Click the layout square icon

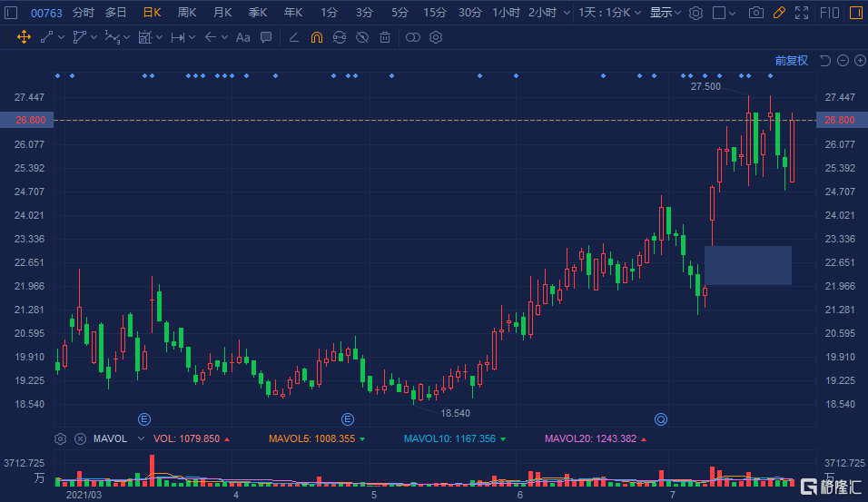pos(719,13)
